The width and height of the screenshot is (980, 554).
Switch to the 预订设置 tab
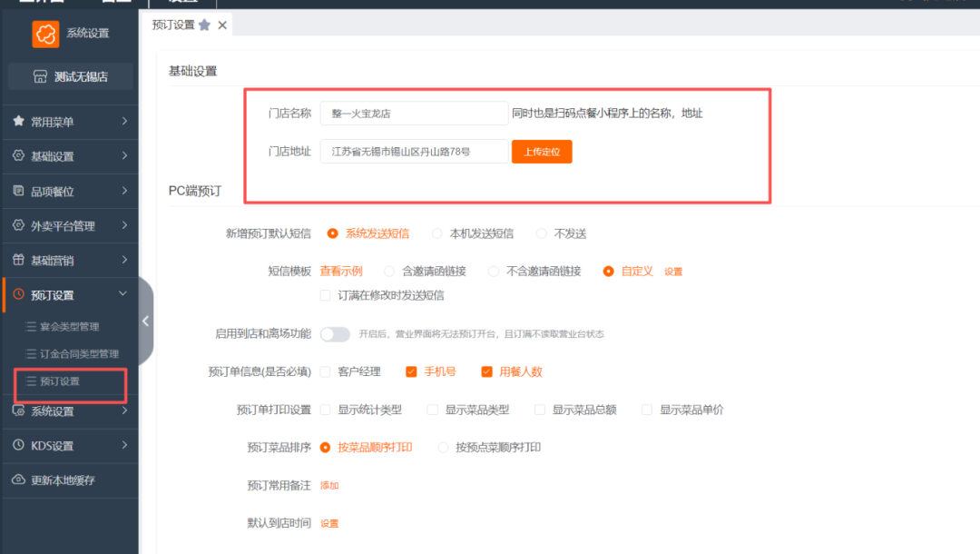[175, 25]
